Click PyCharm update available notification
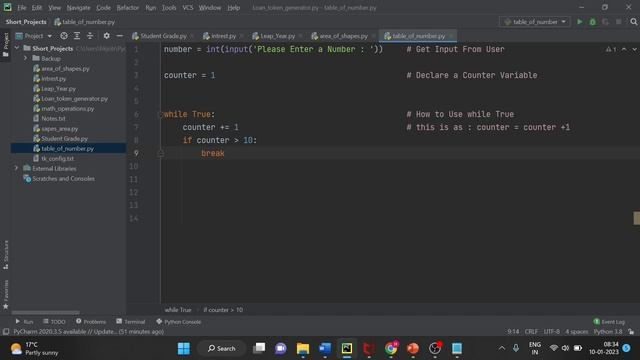This screenshot has width=640, height=360. (89, 332)
